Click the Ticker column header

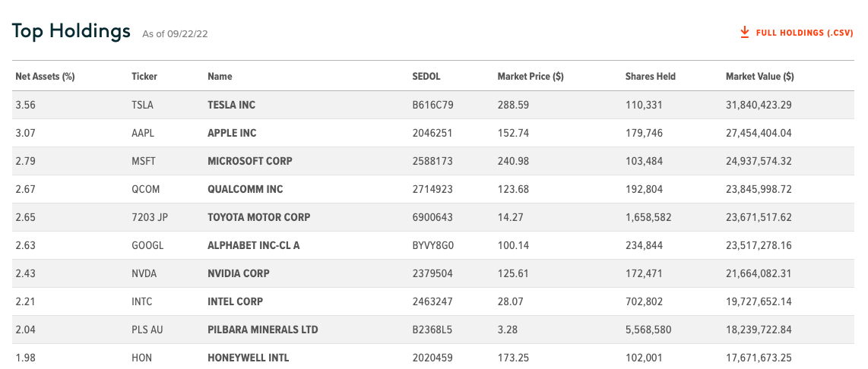(x=144, y=77)
